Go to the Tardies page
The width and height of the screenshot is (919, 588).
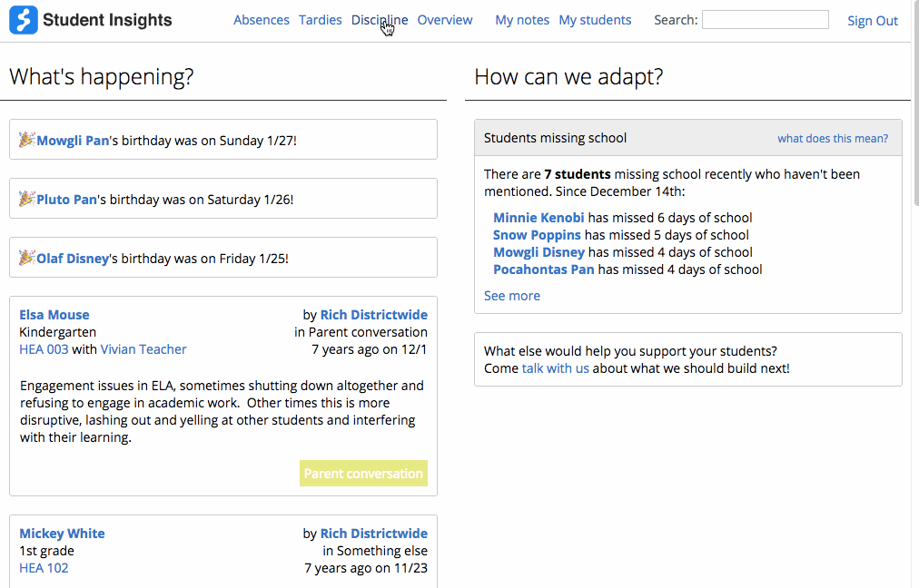[321, 20]
